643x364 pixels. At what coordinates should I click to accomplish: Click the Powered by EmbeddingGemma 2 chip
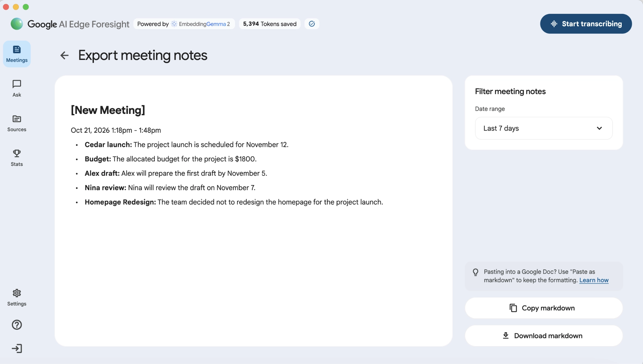(184, 24)
